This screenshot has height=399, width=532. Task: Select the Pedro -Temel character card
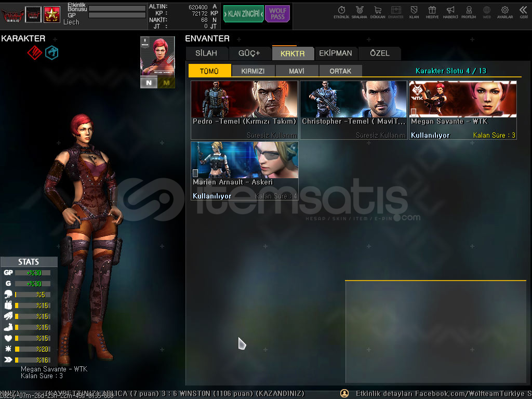245,110
